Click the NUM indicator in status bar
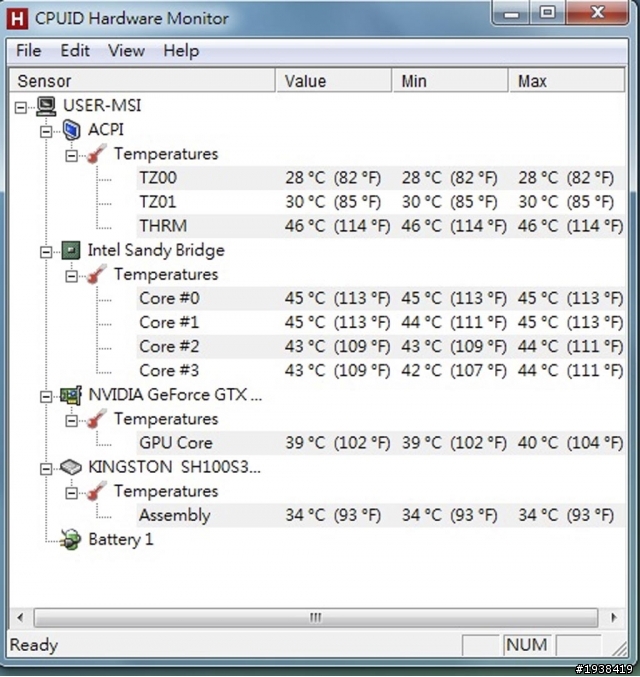The width and height of the screenshot is (640, 677). pos(526,645)
